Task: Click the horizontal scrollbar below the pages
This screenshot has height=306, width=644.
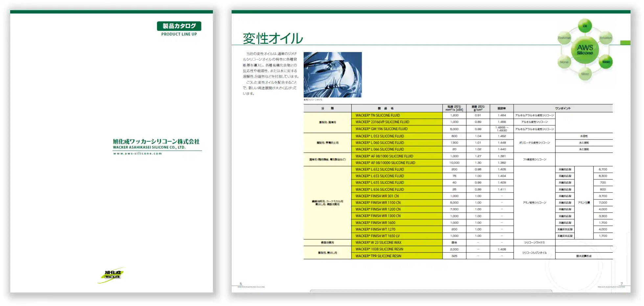Action: point(431,291)
